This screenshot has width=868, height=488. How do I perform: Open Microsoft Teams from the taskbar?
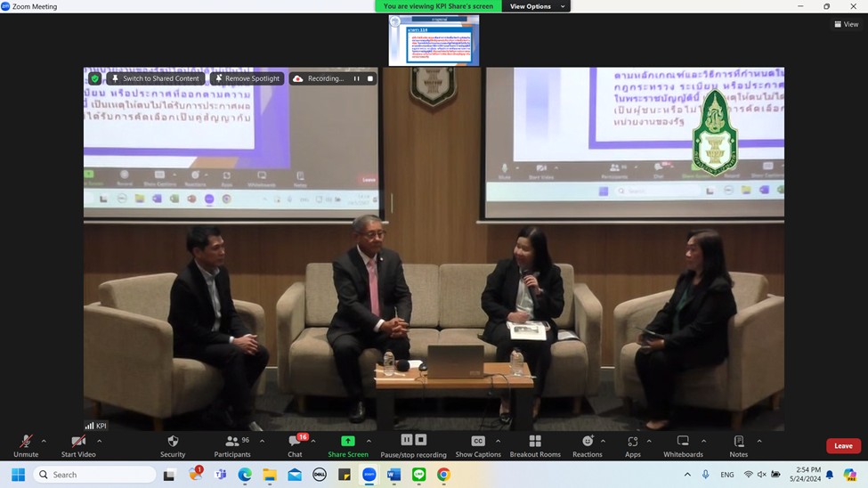pos(220,475)
